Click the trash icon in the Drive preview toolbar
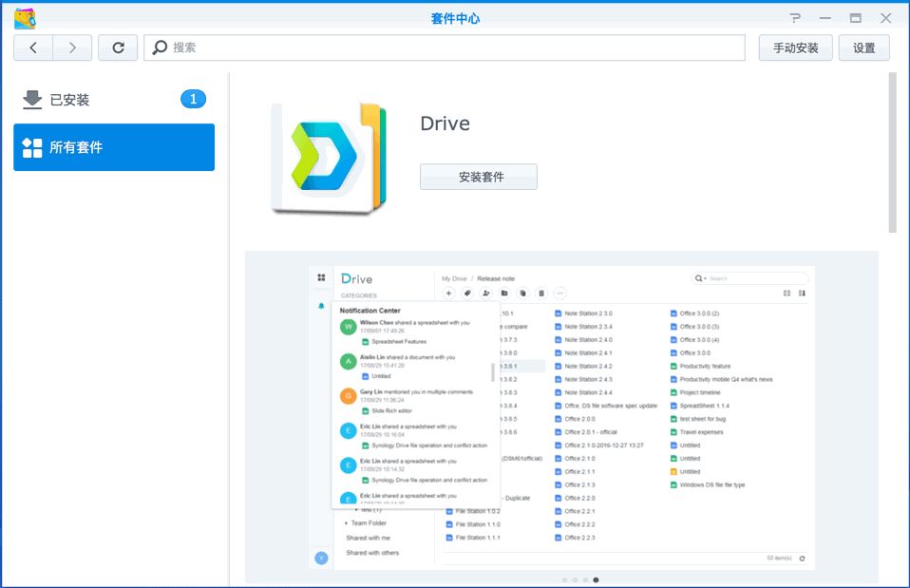 click(541, 293)
